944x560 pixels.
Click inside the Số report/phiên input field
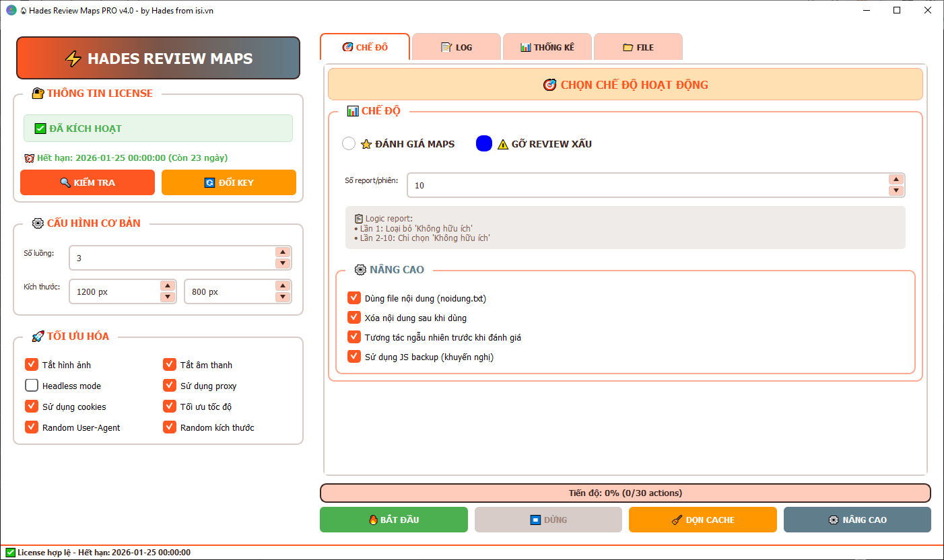(606, 185)
